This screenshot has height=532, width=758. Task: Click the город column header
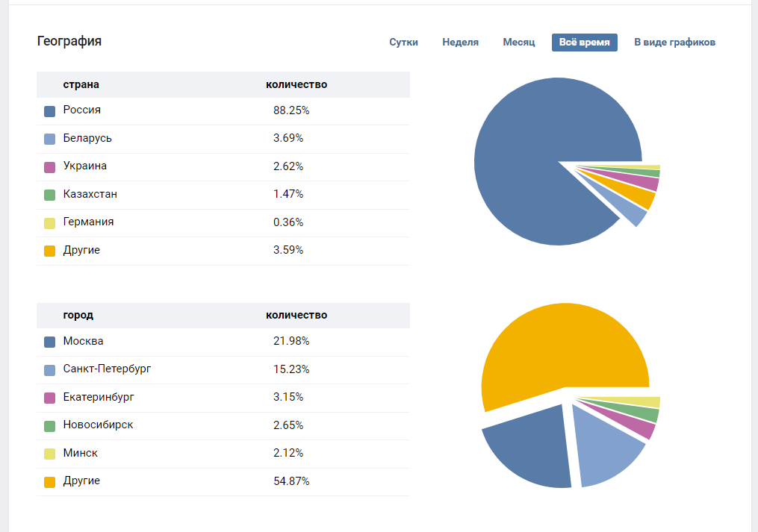tap(78, 316)
